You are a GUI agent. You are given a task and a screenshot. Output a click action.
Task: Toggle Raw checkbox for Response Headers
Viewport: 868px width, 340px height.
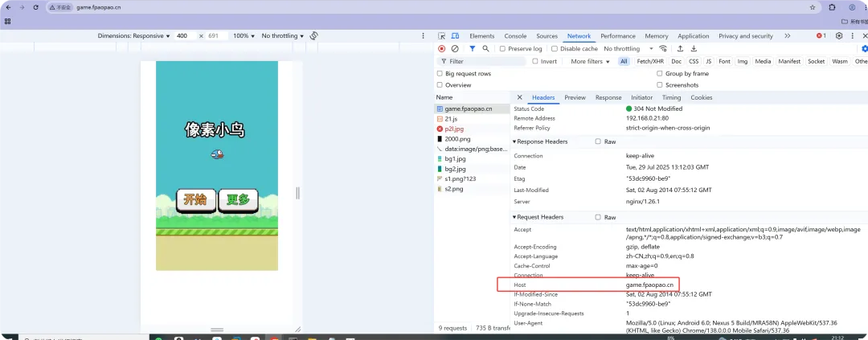point(598,141)
